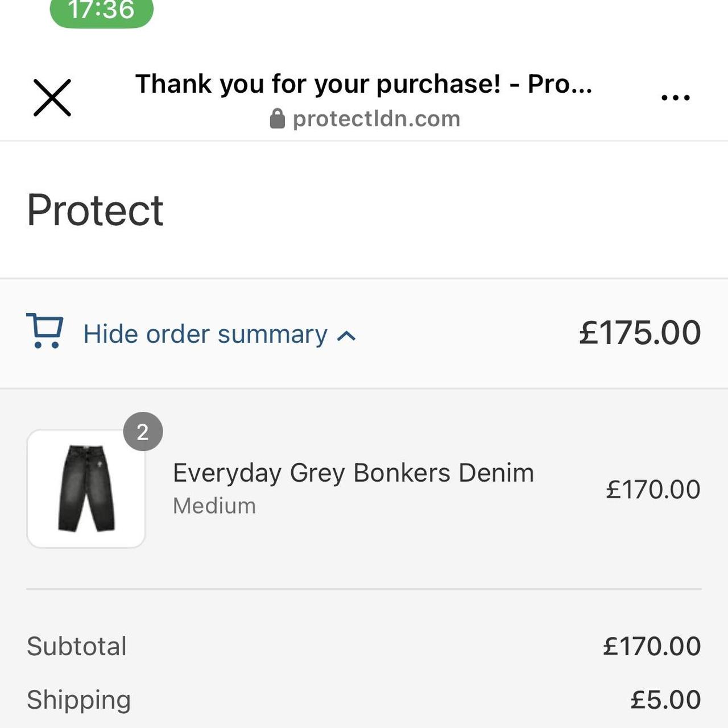This screenshot has width=728, height=728.
Task: Click the Medium size label
Action: coord(214,505)
